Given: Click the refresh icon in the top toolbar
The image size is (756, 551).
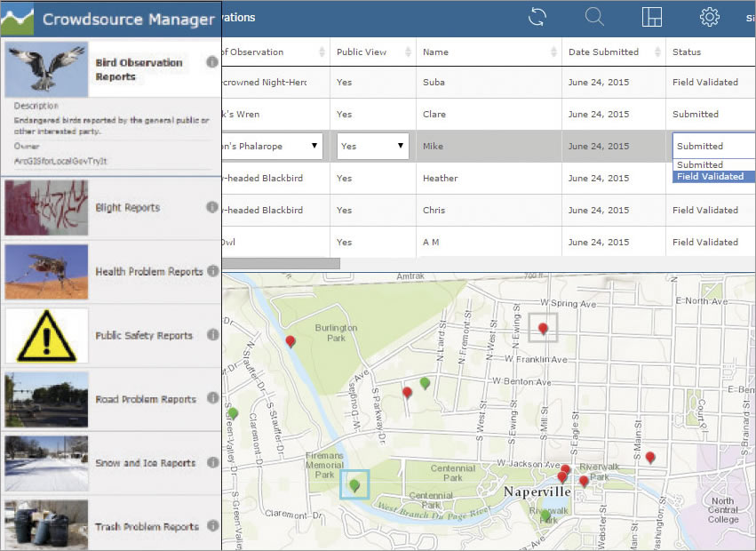Looking at the screenshot, I should click(537, 17).
